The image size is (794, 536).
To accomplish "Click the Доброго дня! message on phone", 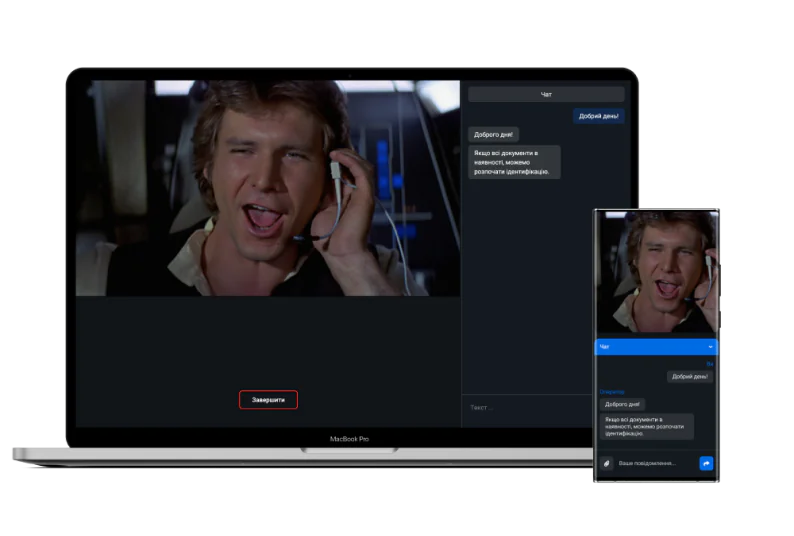I will coord(622,404).
